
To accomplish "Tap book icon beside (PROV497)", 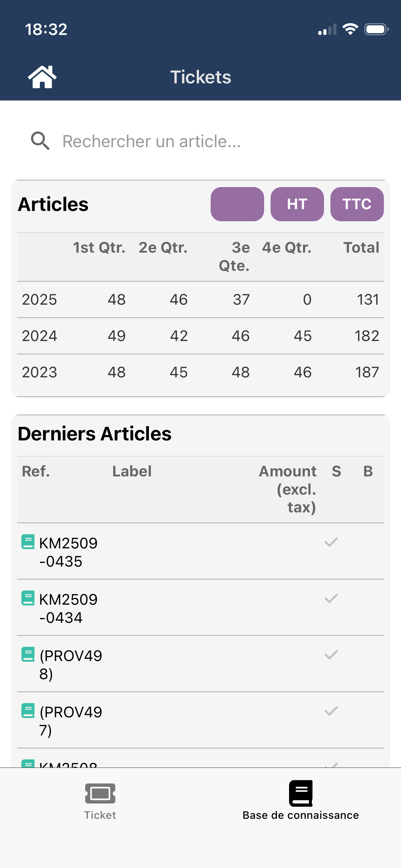I will (28, 711).
